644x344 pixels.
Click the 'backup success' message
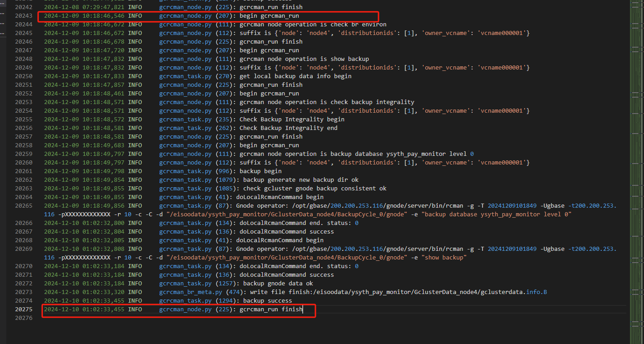[268, 301]
